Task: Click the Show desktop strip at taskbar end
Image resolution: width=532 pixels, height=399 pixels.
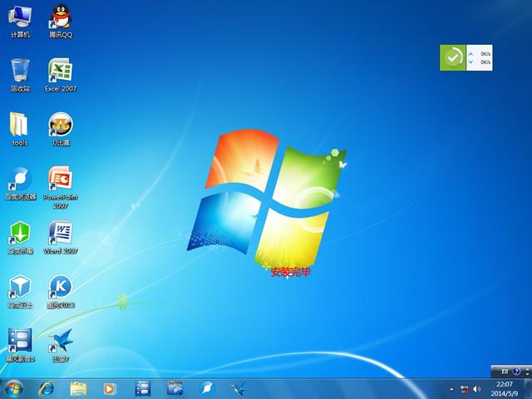Action: [x=529, y=389]
